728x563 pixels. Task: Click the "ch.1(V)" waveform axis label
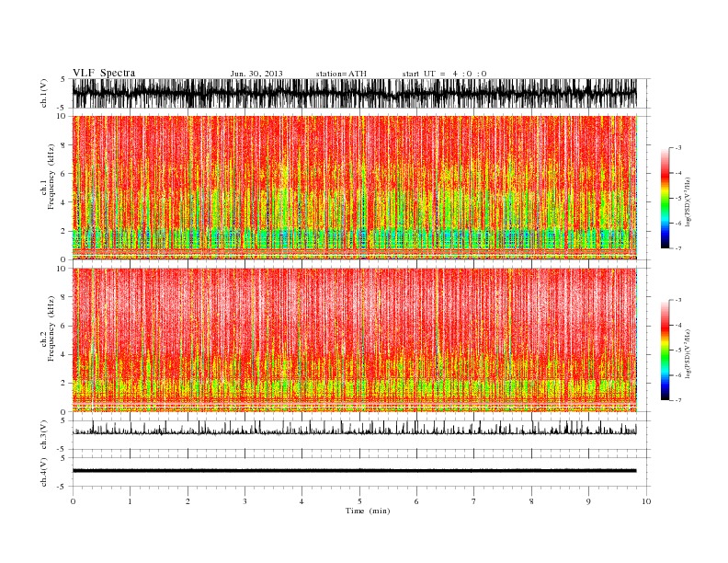point(43,93)
